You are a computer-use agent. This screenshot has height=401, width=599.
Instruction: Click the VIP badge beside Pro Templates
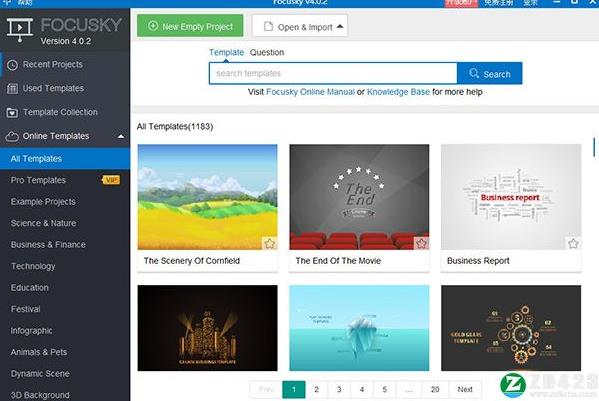[x=111, y=180]
